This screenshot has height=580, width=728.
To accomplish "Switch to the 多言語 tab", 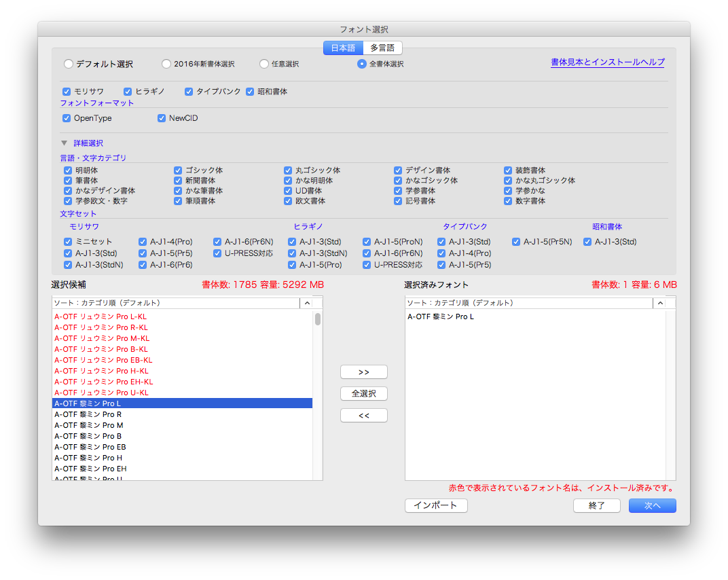I will pyautogui.click(x=382, y=48).
